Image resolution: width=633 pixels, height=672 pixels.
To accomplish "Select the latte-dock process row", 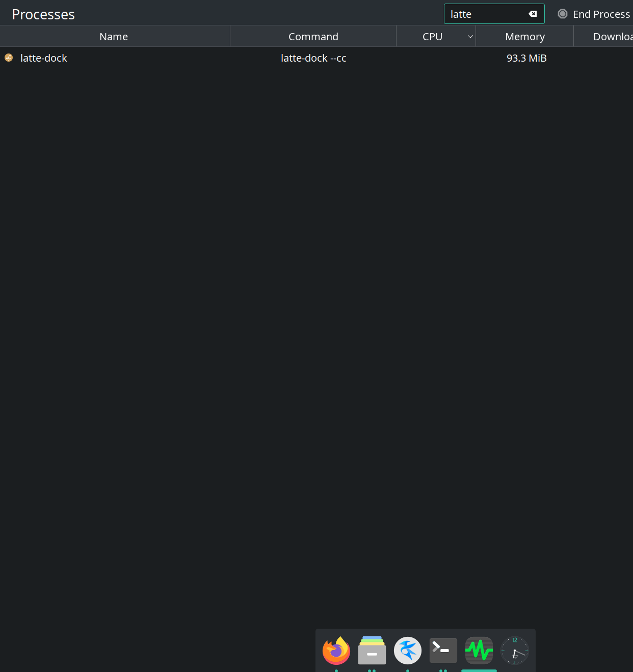I will coord(316,58).
